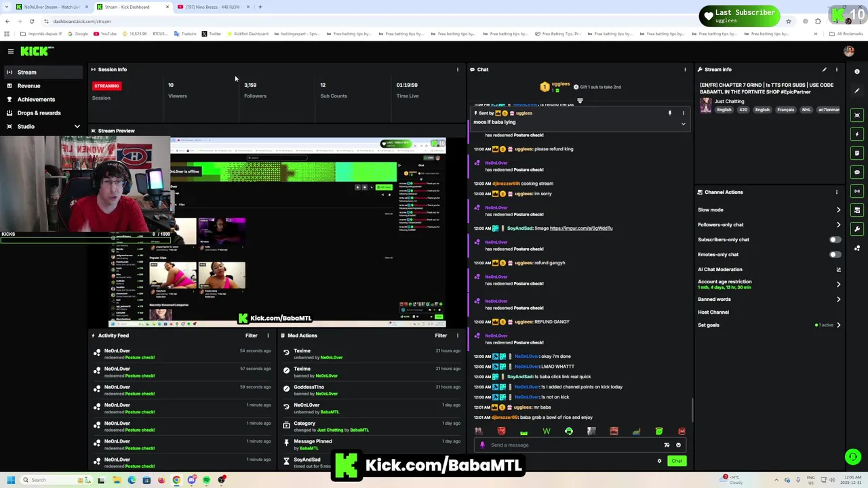The height and width of the screenshot is (488, 868).
Task: Expand Slow mode settings
Action: 838,209
